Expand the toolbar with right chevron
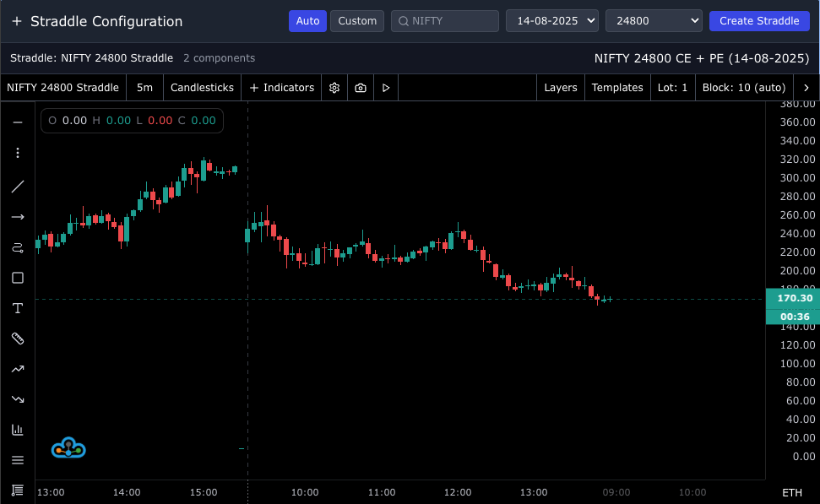820x504 pixels. point(806,87)
